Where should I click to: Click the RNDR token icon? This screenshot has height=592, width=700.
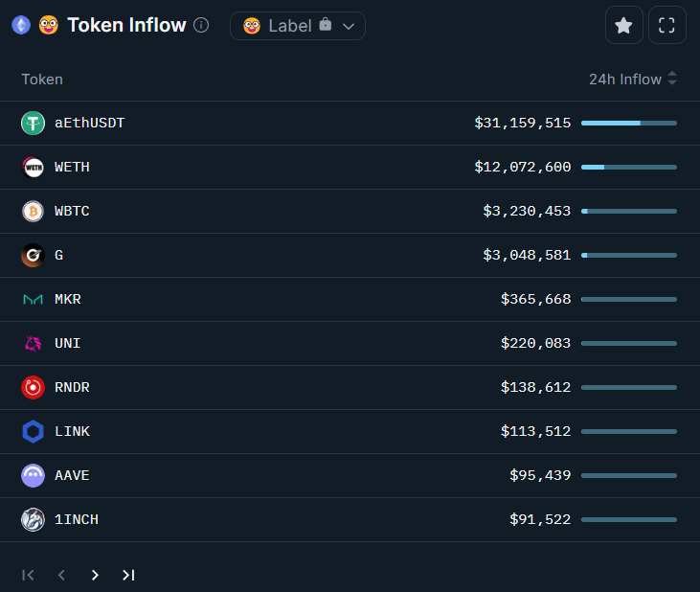point(33,388)
